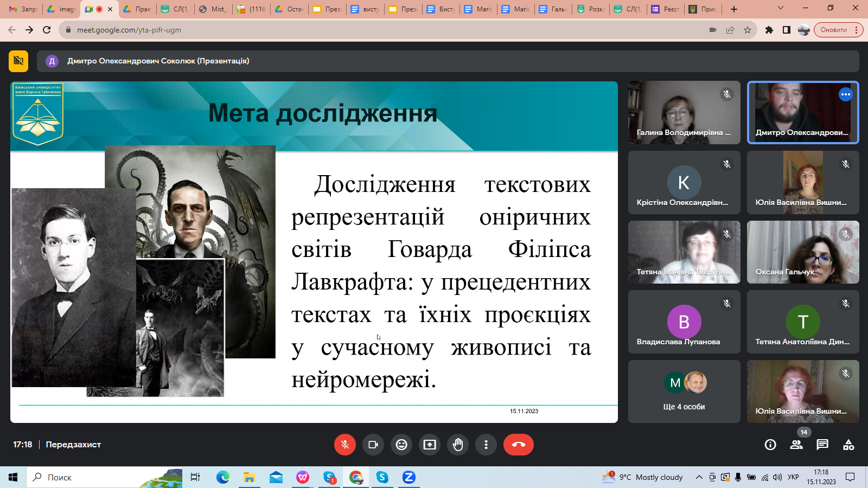Image resolution: width=868 pixels, height=488 pixels.
Task: Expand the 'Ще 4 особи' participants tile
Action: pyautogui.click(x=684, y=391)
